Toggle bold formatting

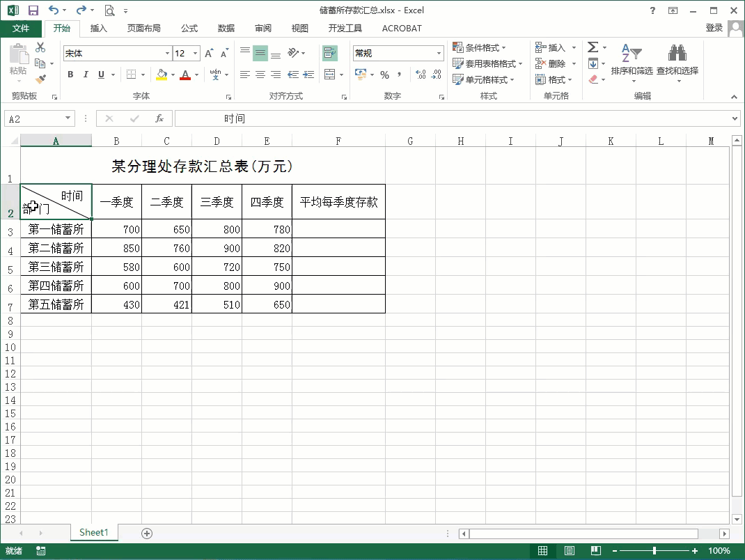70,75
